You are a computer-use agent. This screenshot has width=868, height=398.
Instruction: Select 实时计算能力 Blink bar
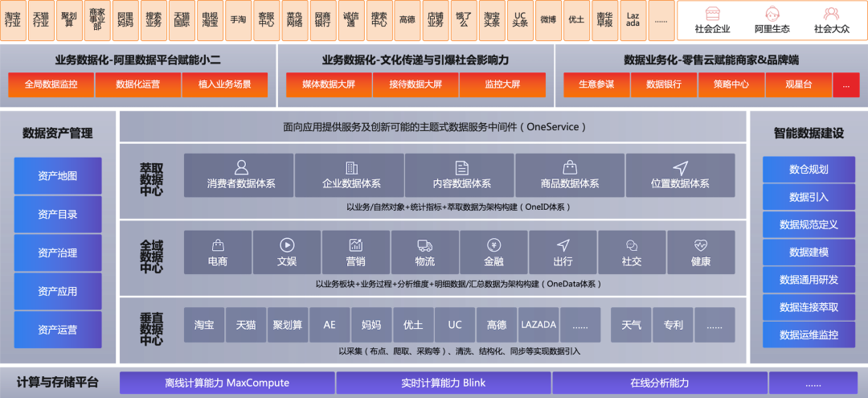click(444, 383)
